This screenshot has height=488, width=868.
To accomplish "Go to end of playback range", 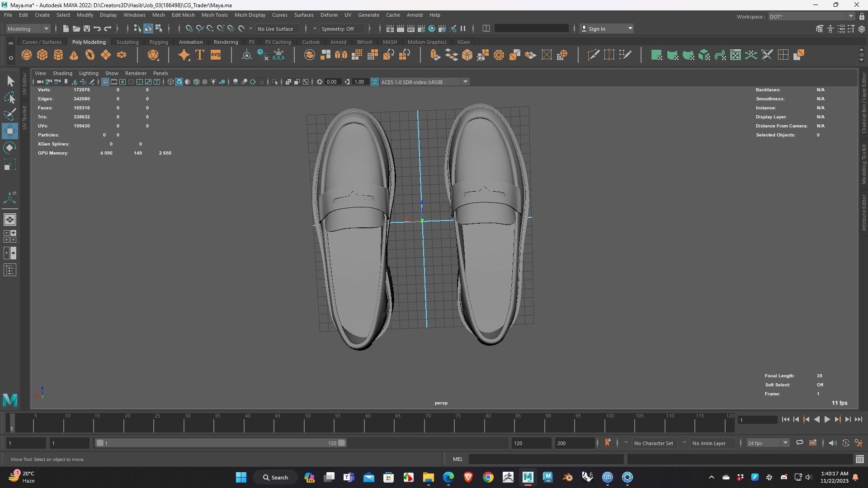I will coord(859,420).
